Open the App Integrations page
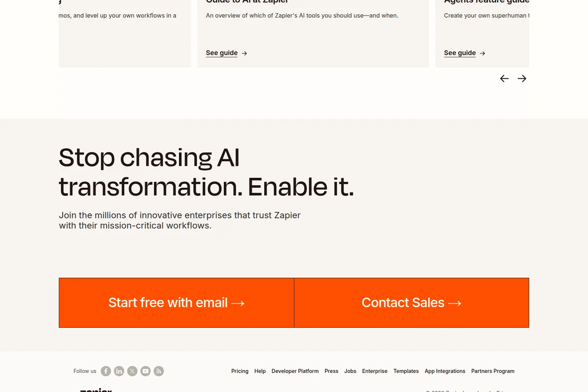 tap(445, 371)
